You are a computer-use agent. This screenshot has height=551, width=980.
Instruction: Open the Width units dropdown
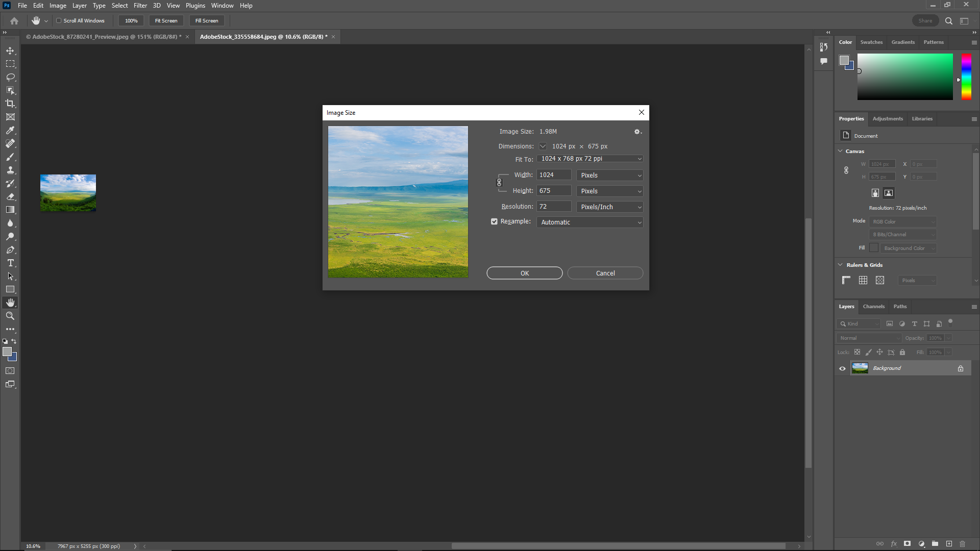pos(609,175)
